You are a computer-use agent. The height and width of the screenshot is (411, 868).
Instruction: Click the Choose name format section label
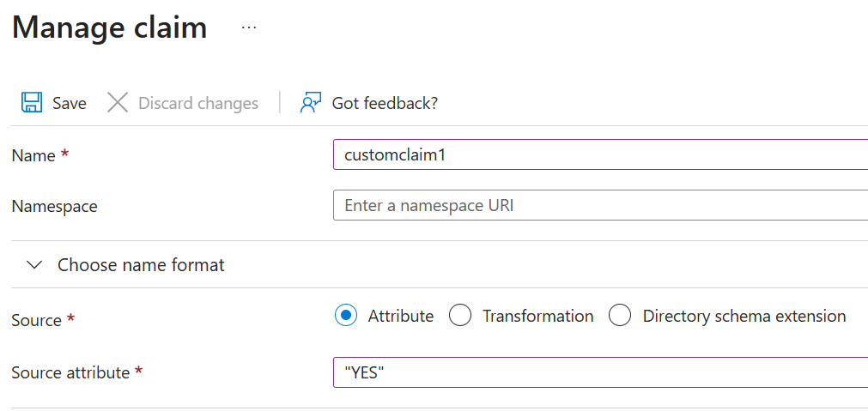pos(141,265)
